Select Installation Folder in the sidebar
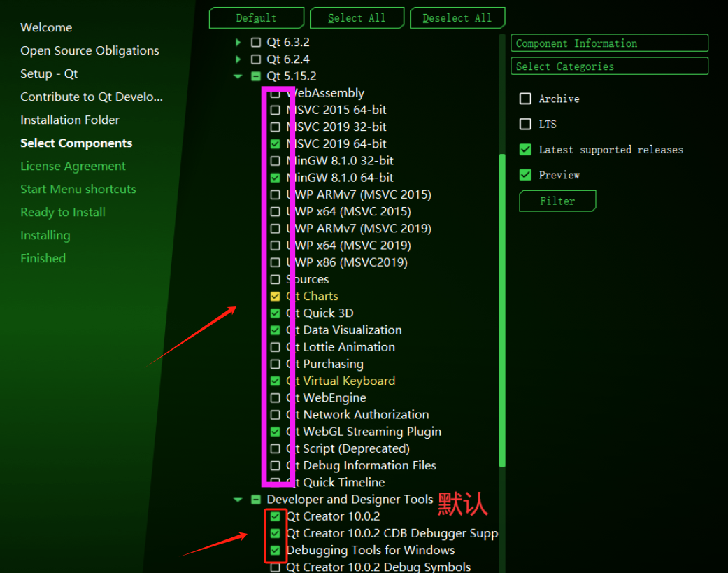 point(70,120)
